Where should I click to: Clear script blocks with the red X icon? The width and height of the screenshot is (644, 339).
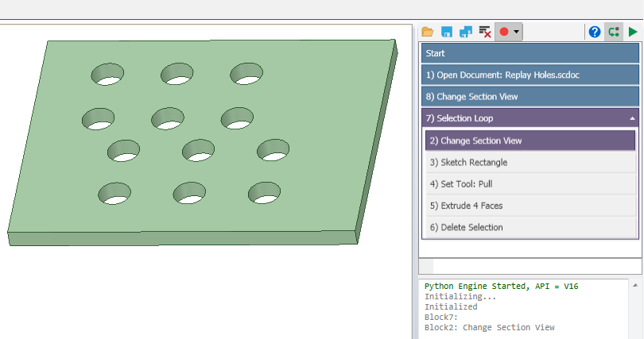[485, 32]
